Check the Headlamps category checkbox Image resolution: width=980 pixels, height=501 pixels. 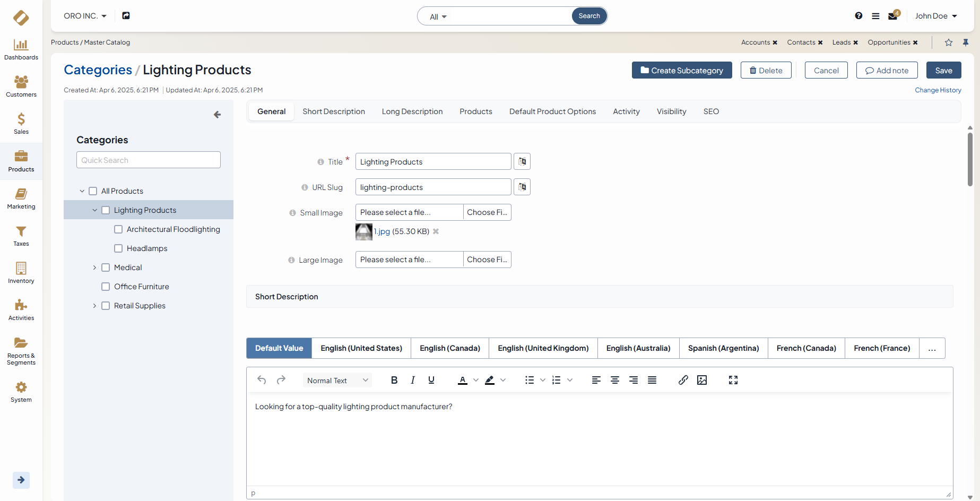coord(118,248)
